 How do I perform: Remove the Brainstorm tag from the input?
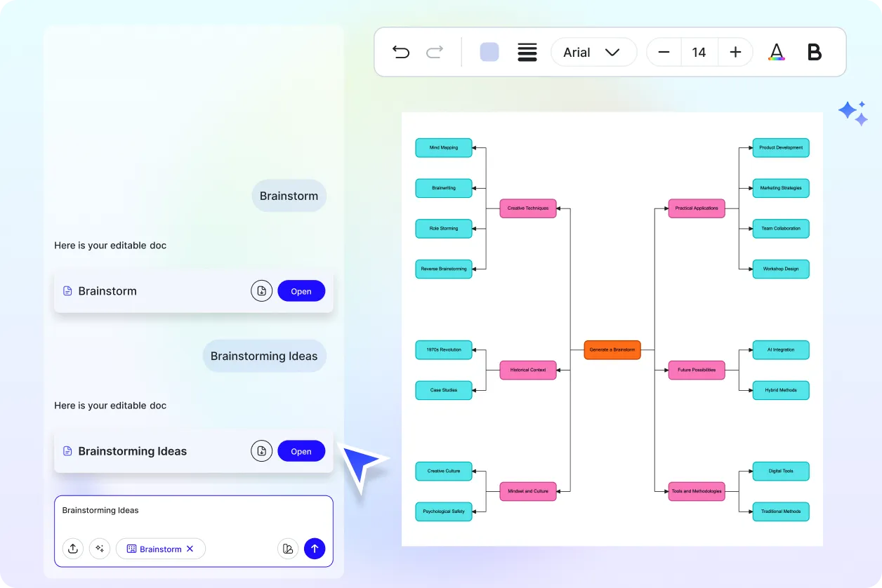click(x=190, y=549)
